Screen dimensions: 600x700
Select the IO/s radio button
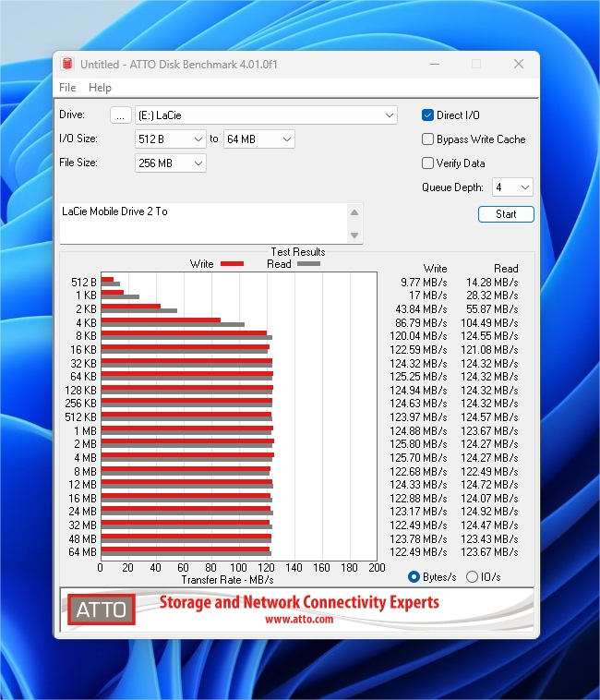point(472,577)
